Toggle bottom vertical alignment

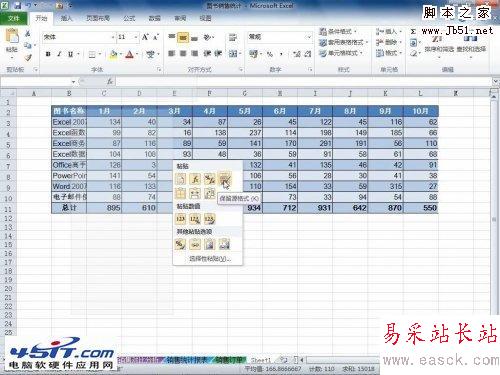point(195,37)
